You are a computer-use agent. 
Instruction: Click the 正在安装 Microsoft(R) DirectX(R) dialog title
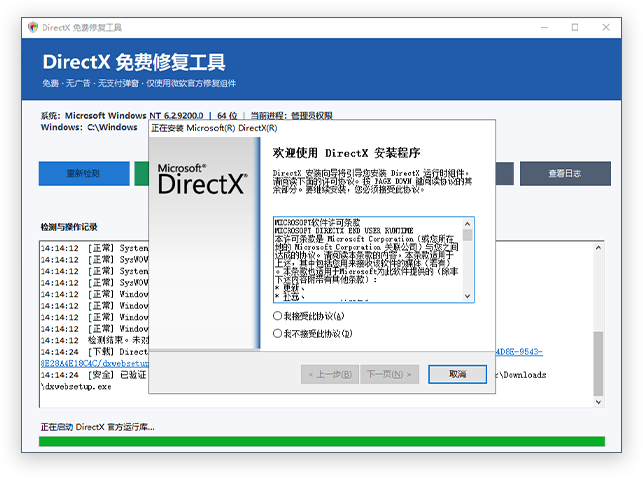pos(214,128)
